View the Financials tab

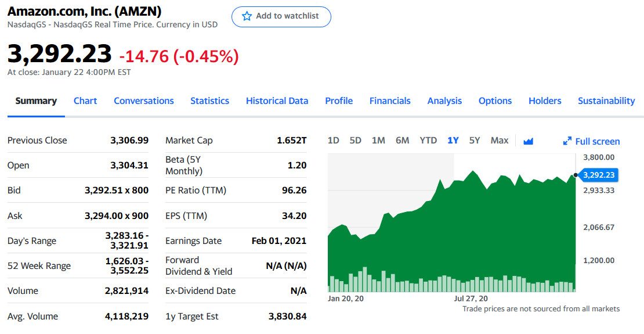click(x=390, y=100)
